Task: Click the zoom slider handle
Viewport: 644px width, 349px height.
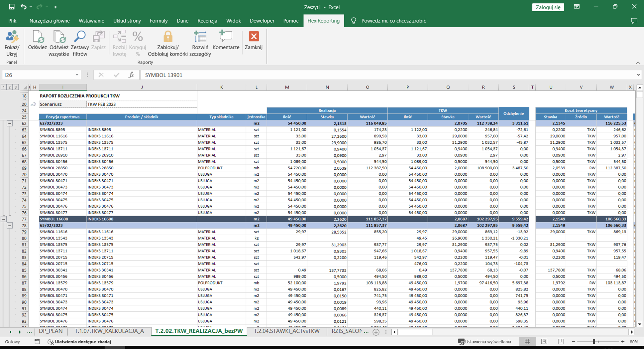Action: pos(594,342)
